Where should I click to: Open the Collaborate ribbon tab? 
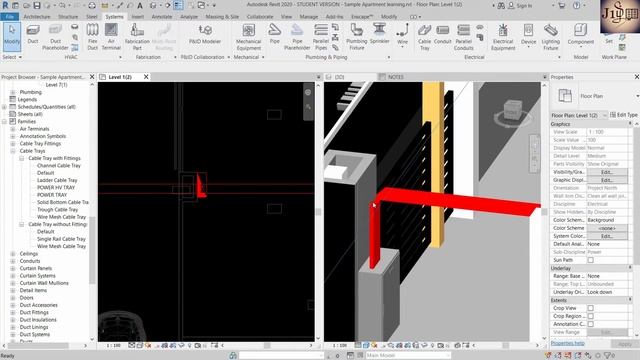260,17
